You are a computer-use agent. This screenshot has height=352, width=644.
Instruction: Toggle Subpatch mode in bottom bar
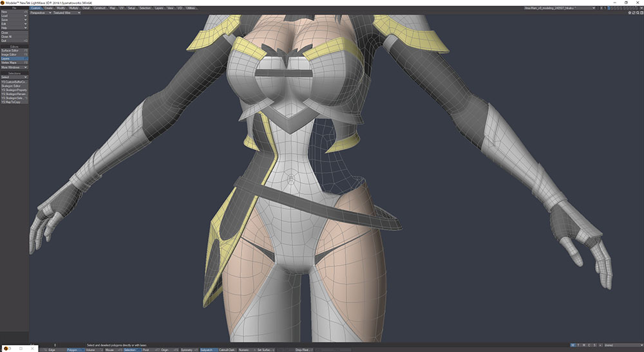tap(207, 349)
